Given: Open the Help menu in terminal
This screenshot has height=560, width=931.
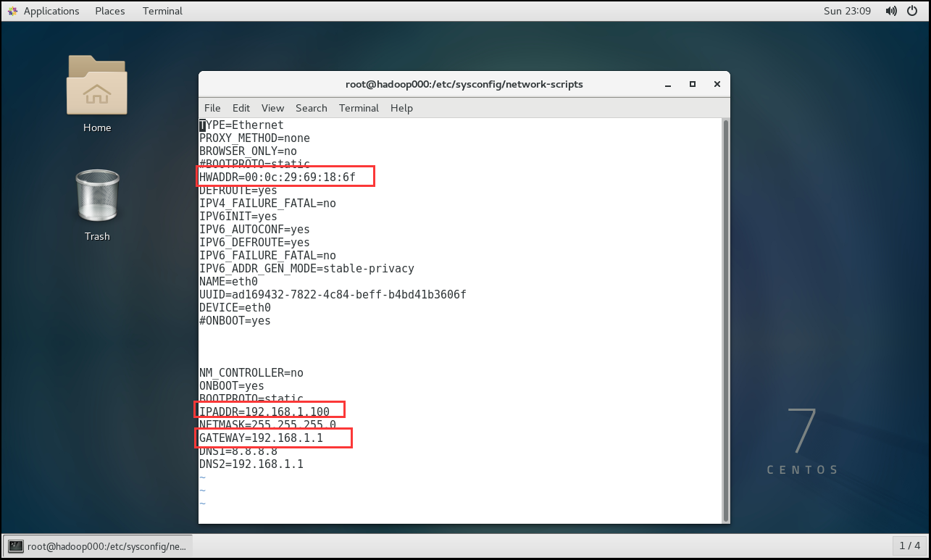Looking at the screenshot, I should 401,108.
